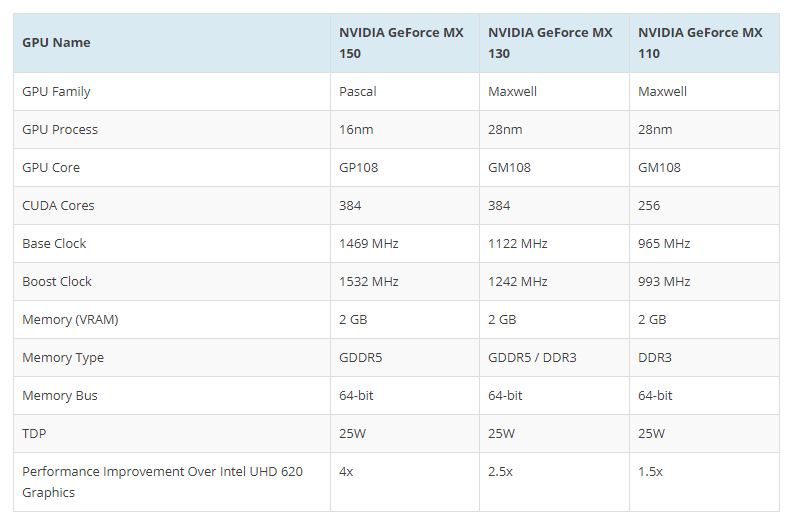
Task: Select the Memory Bus row label
Action: click(x=60, y=395)
